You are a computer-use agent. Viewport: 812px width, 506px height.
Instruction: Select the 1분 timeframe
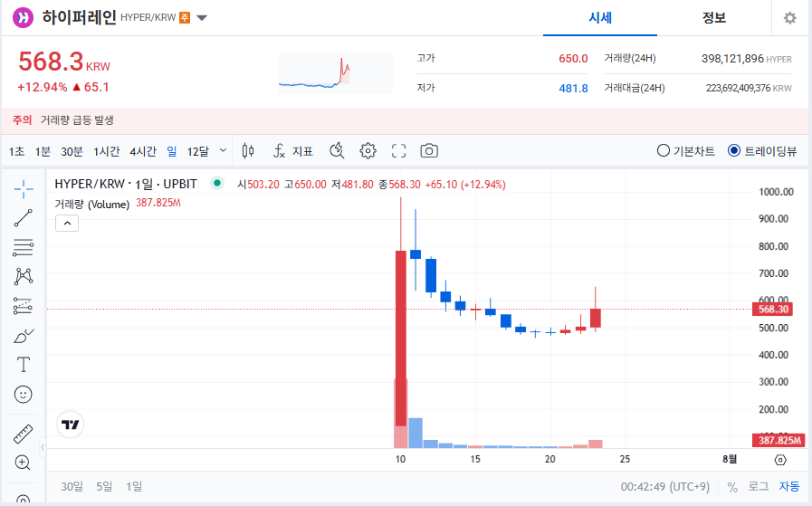pyautogui.click(x=43, y=151)
